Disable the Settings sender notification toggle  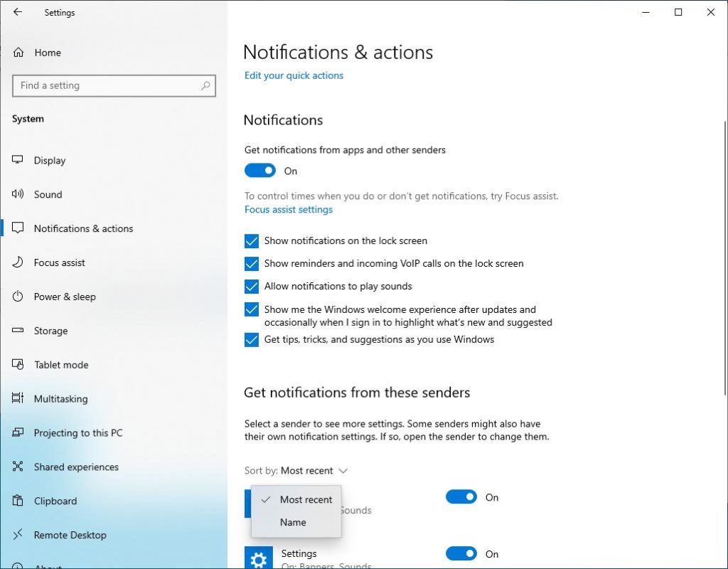coord(461,554)
